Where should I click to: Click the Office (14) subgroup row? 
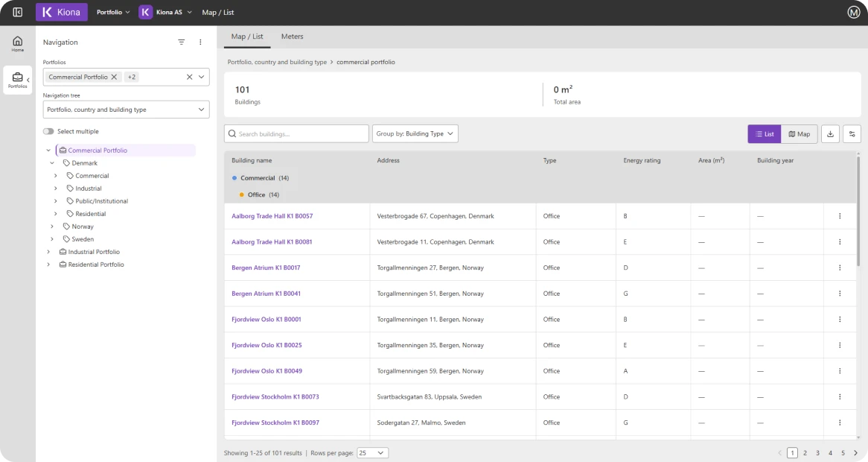pyautogui.click(x=259, y=195)
